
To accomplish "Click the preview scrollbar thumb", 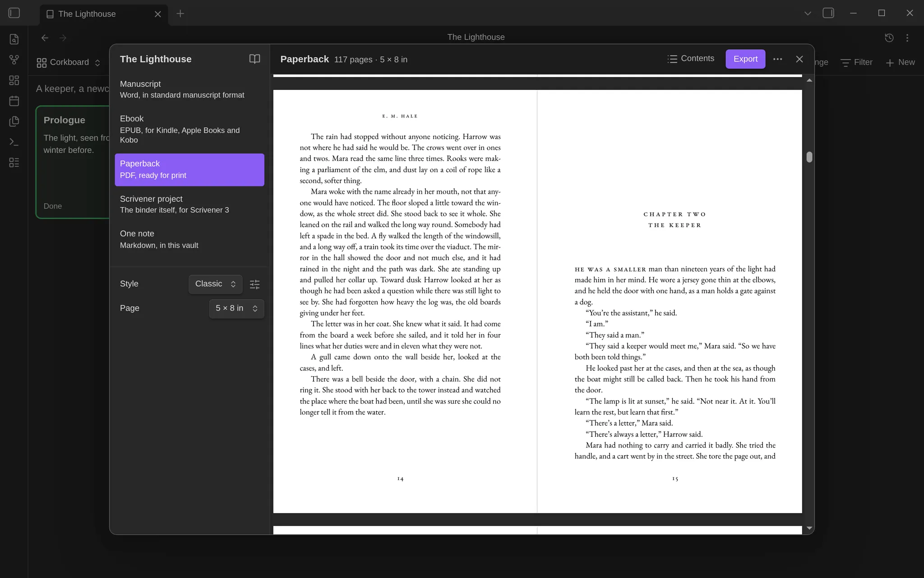I will point(809,157).
